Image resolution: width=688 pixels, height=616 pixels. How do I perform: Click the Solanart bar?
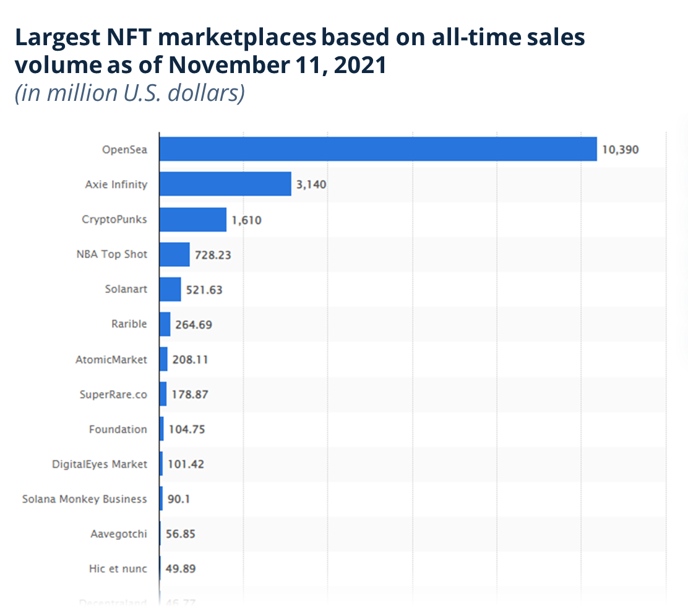[x=170, y=289]
